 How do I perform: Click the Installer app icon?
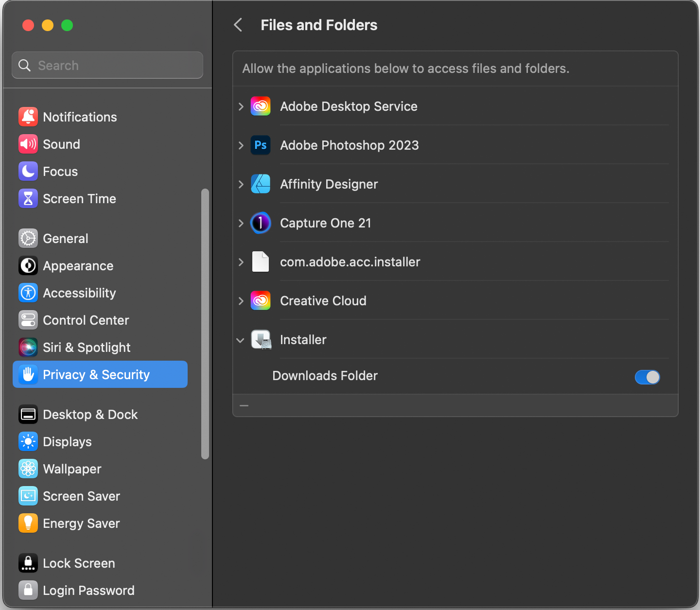[x=261, y=340]
